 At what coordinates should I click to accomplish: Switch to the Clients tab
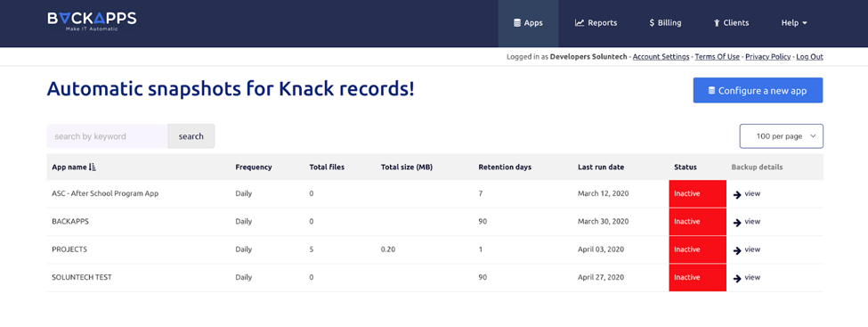731,23
